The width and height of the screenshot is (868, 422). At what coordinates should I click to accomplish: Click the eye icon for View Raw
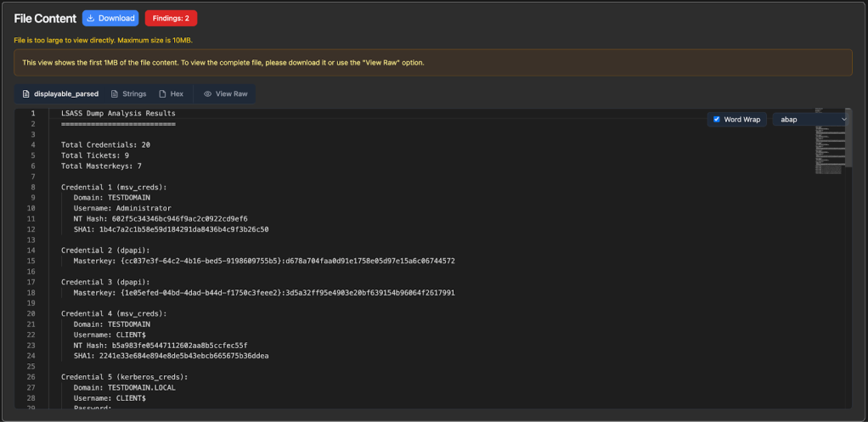(207, 93)
